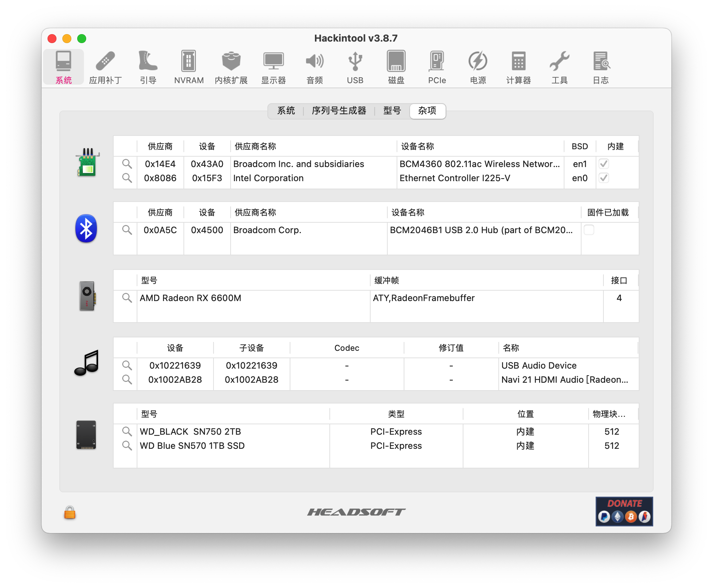Switch to the 序列号生成器 tab
Screen dimensions: 713x588
point(339,111)
